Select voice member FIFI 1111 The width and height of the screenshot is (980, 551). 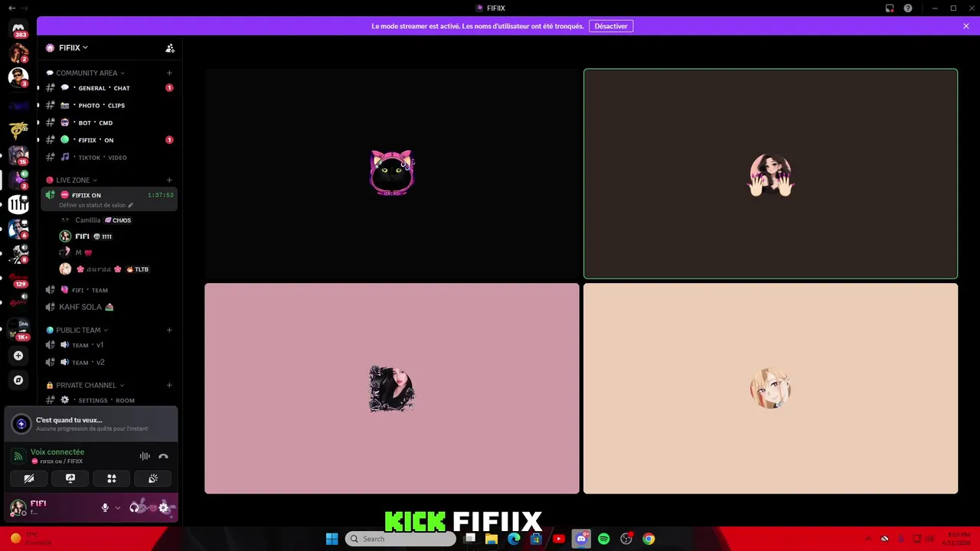[x=115, y=236]
